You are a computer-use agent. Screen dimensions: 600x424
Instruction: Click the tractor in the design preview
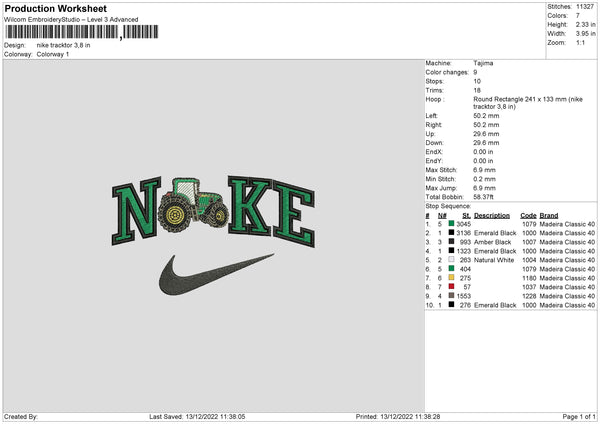tap(194, 205)
